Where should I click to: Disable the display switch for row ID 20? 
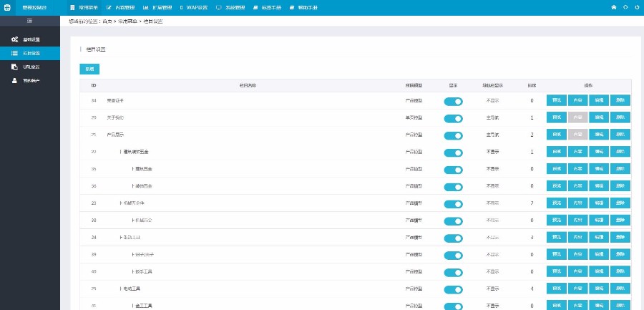coord(453,117)
